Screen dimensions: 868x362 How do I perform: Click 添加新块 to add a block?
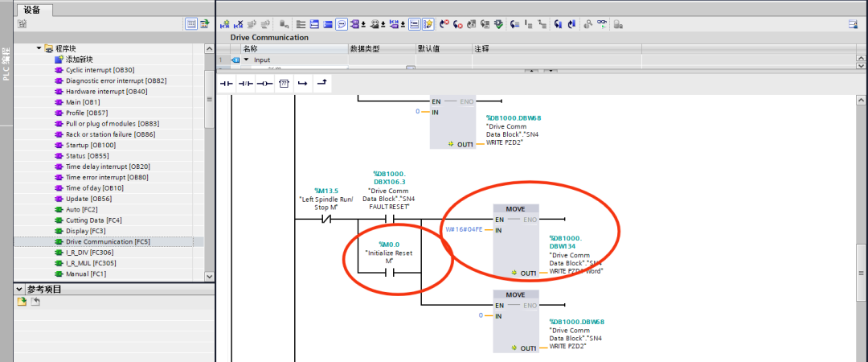tap(79, 60)
